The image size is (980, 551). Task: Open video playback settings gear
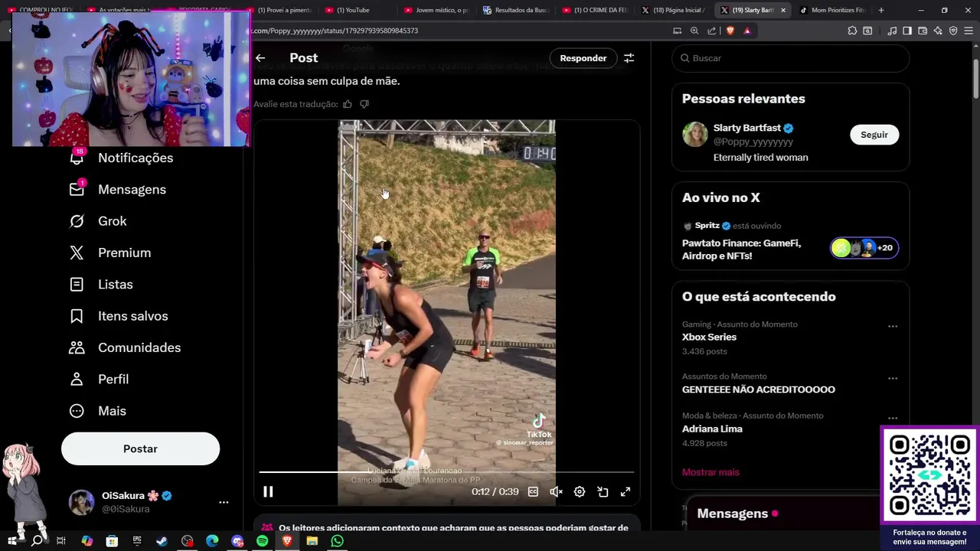pyautogui.click(x=580, y=492)
